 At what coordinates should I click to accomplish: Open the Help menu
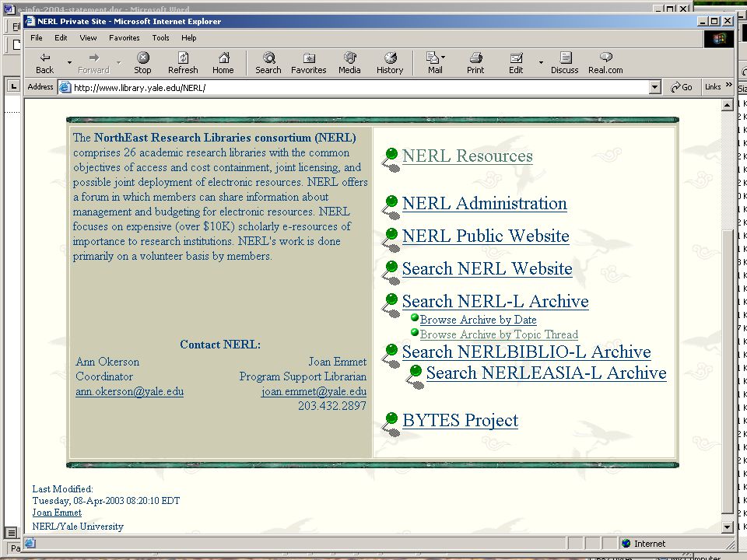coord(188,37)
